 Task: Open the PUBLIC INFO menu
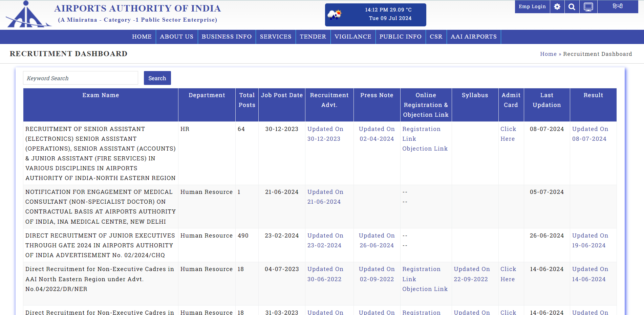401,37
